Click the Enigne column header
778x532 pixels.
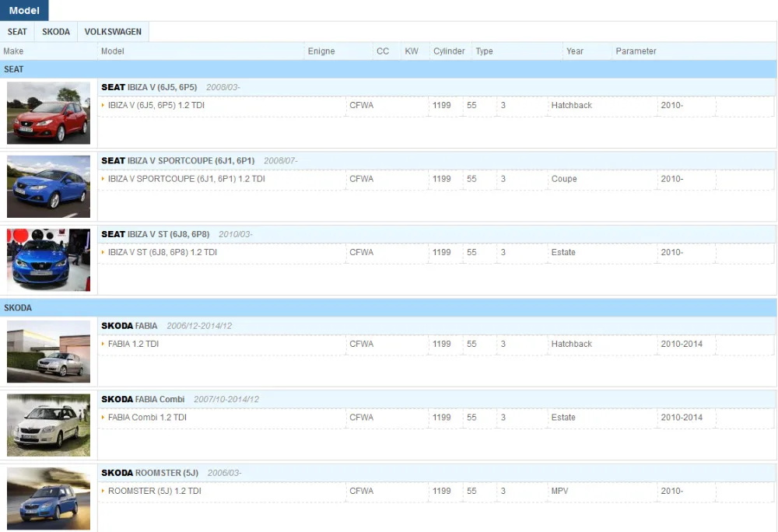pyautogui.click(x=321, y=51)
